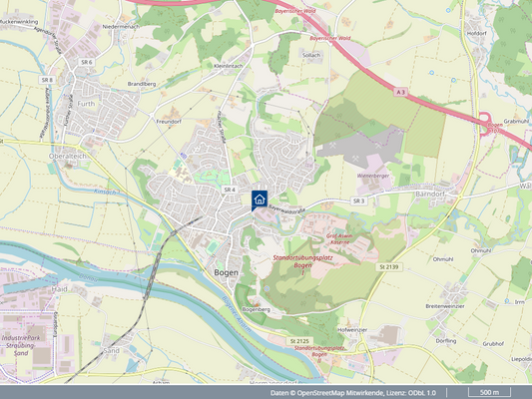Select the SR 8 road shield
The height and width of the screenshot is (399, 532).
[47, 80]
